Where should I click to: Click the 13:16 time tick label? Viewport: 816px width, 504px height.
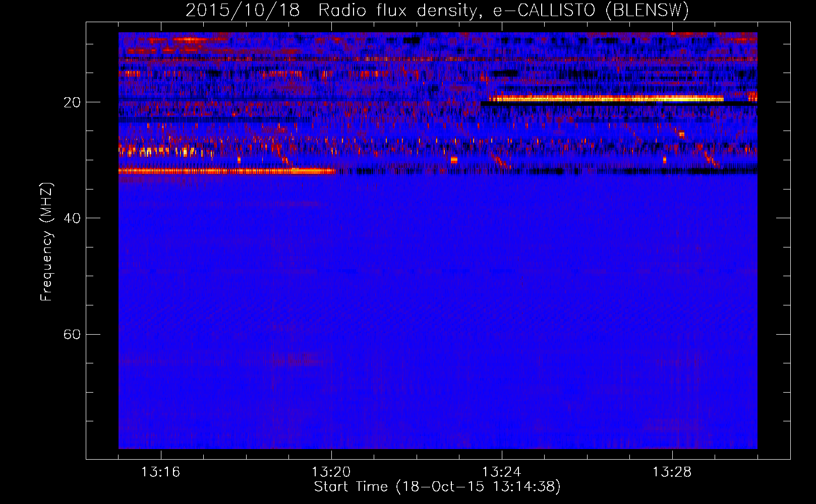[160, 472]
